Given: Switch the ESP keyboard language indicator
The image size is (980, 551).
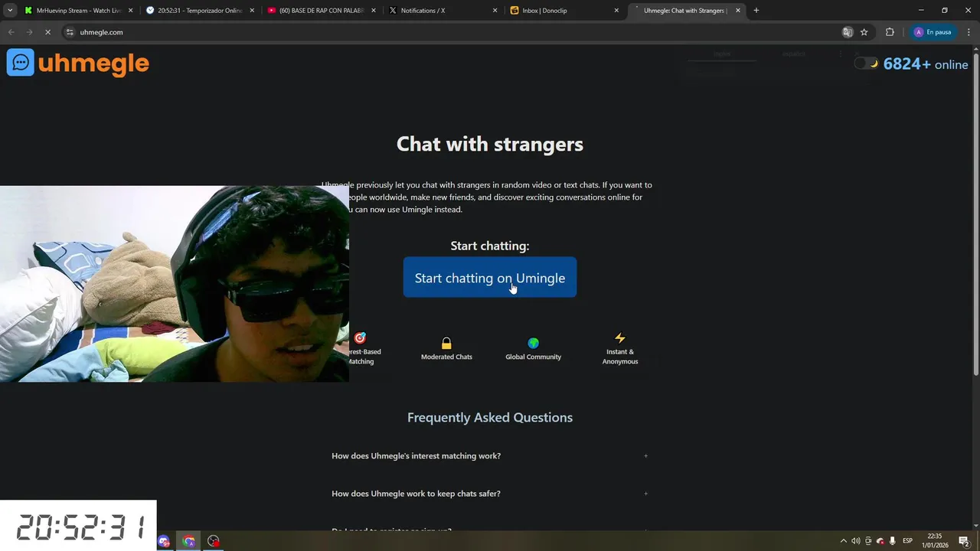Looking at the screenshot, I should click(x=908, y=541).
